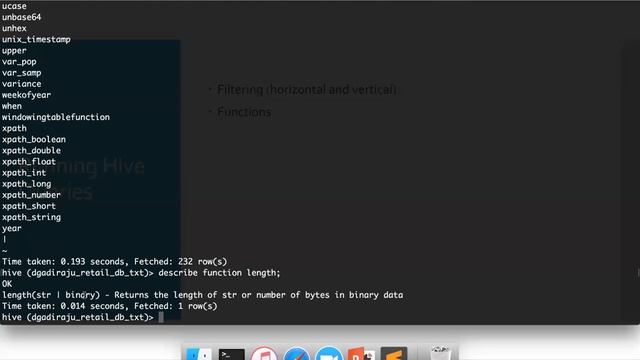Image resolution: width=640 pixels, height=360 pixels.
Task: Open PowerPoint from the Dock
Action: point(361,354)
